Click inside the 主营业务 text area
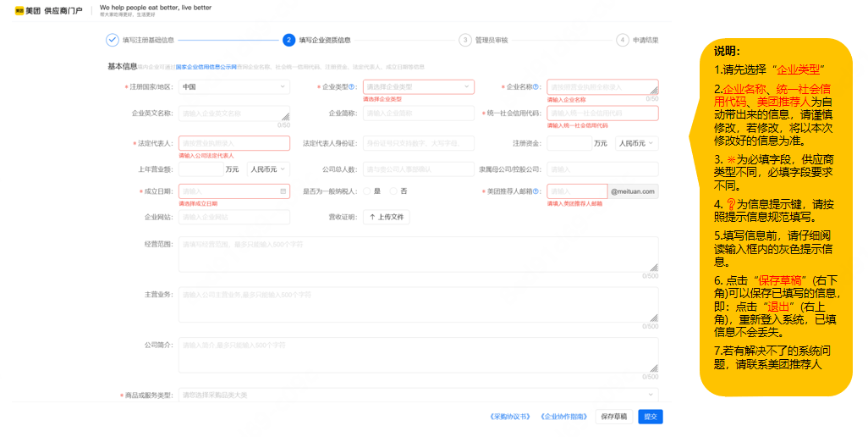The image size is (868, 437). (419, 305)
